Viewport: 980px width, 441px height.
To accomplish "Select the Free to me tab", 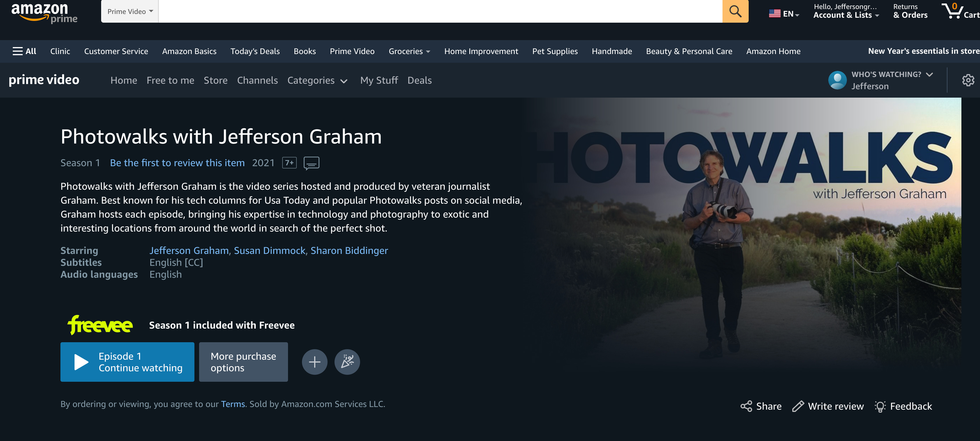I will coord(170,80).
